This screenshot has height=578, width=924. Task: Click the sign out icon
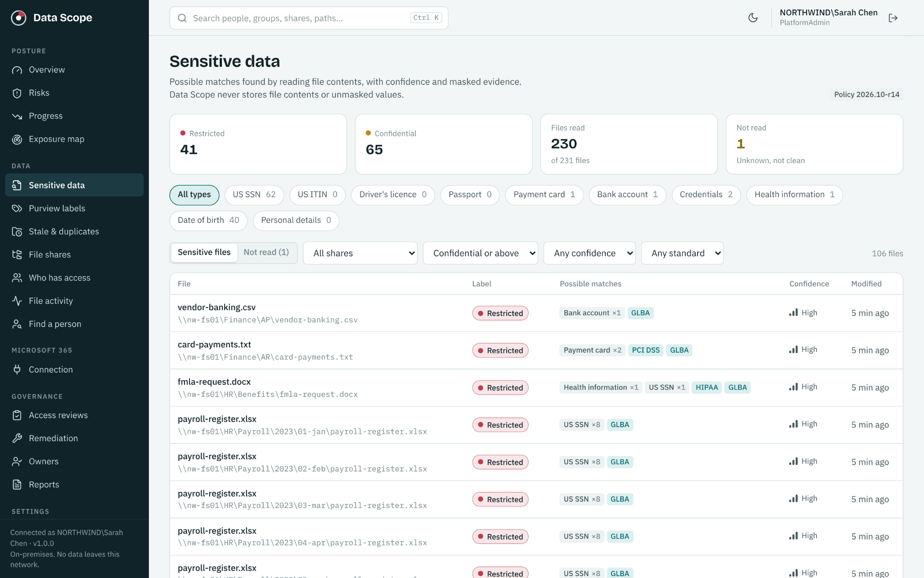(x=893, y=18)
